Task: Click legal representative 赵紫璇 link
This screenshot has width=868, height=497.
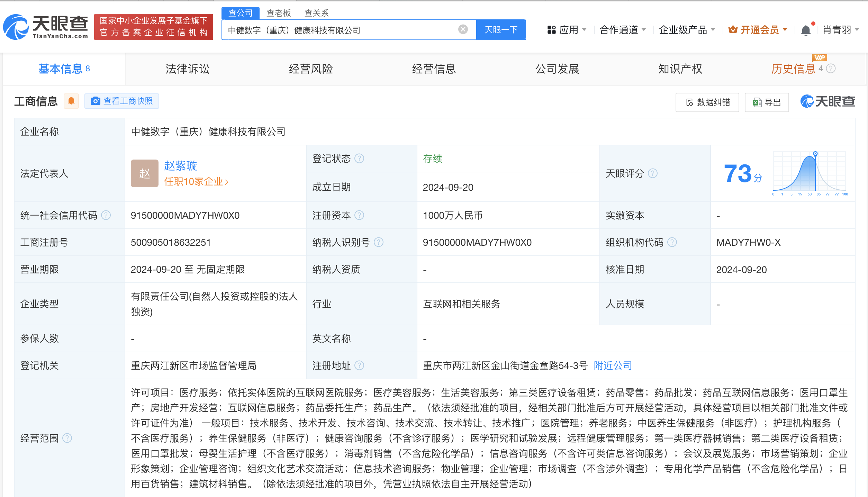Action: [x=180, y=166]
